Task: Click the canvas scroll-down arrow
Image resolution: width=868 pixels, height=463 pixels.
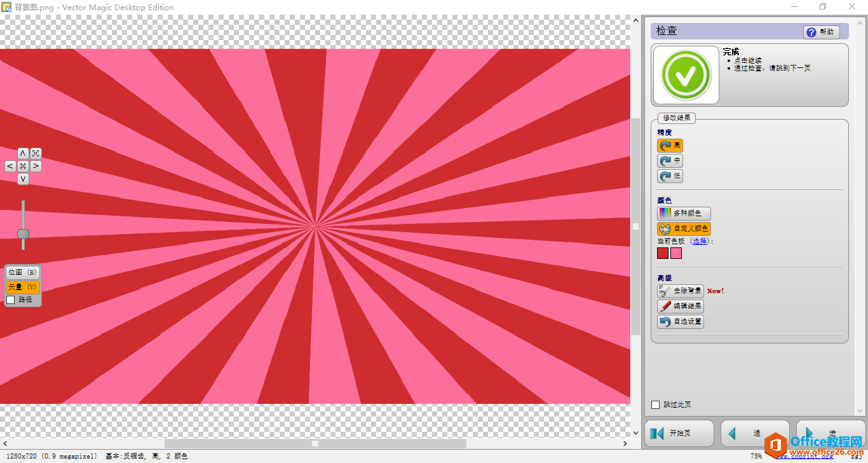Action: [635, 433]
